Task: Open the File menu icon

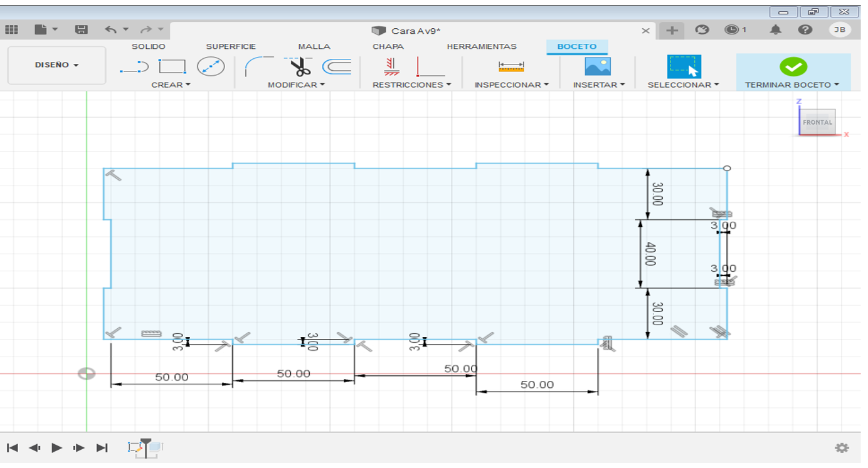Action: [x=41, y=29]
